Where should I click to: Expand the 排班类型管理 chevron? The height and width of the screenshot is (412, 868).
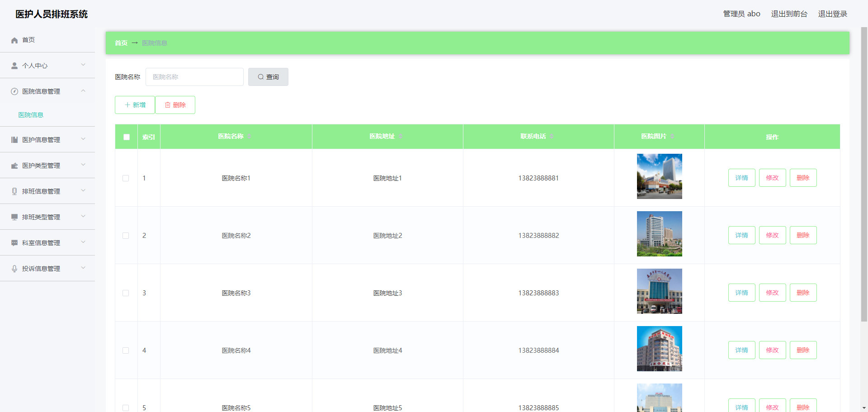pyautogui.click(x=83, y=217)
